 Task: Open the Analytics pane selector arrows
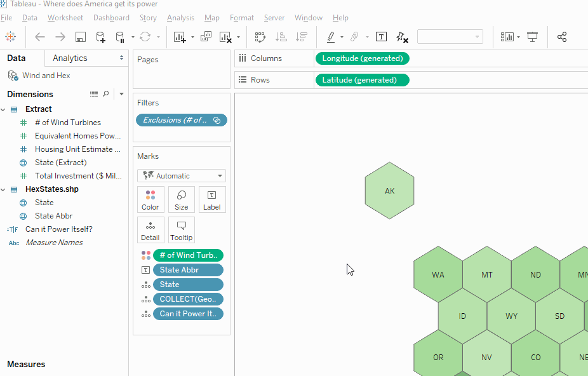coord(121,58)
